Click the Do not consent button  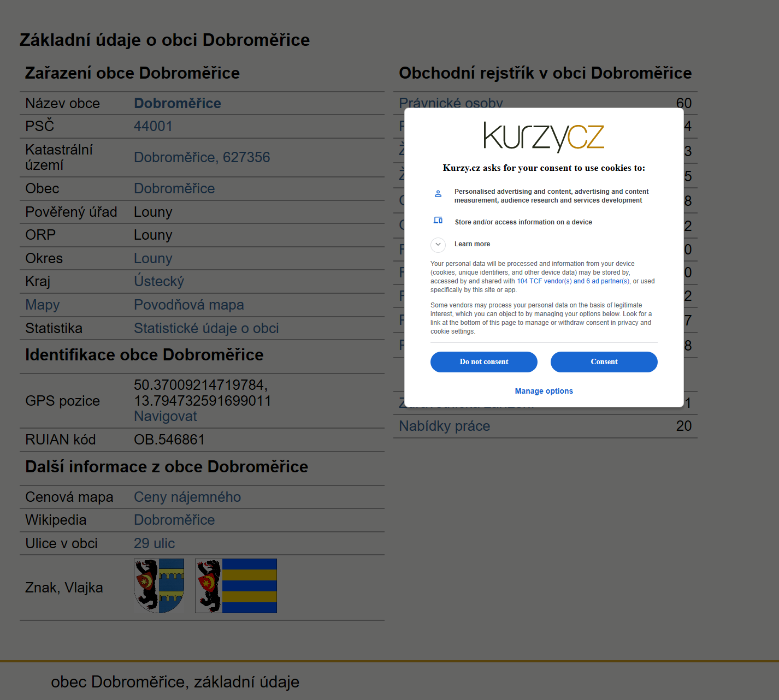coord(483,362)
